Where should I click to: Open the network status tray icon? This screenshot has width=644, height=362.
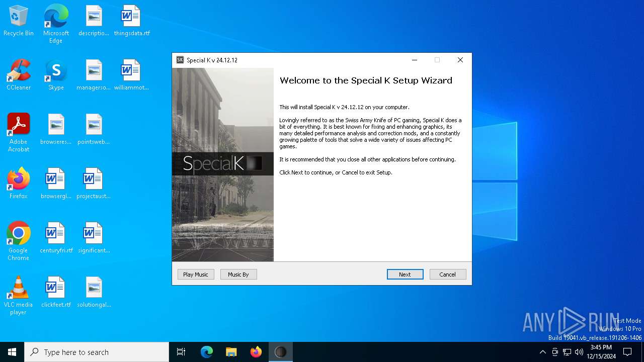coord(567,352)
